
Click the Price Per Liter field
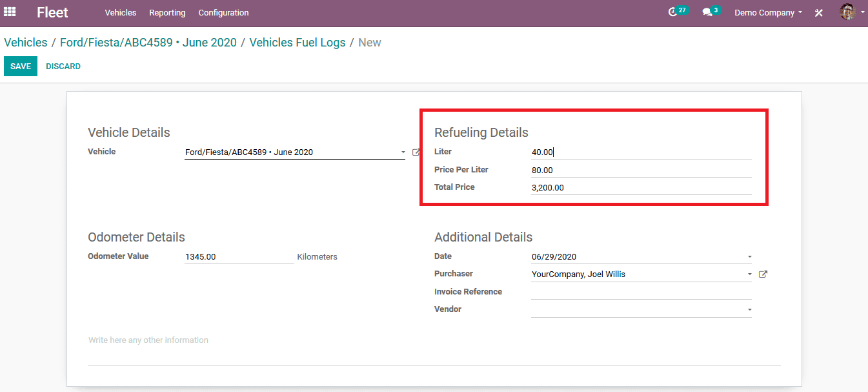[x=641, y=170]
